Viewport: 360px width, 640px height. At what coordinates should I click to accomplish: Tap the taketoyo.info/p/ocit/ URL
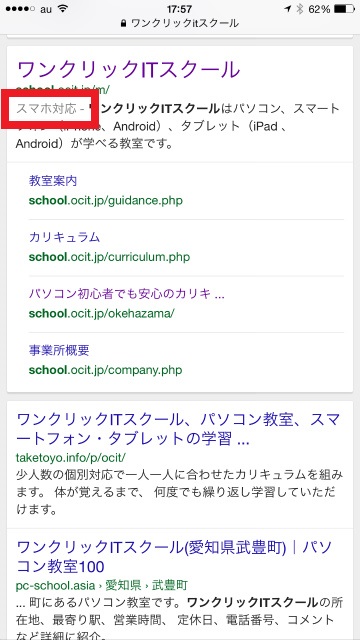pyautogui.click(x=71, y=457)
